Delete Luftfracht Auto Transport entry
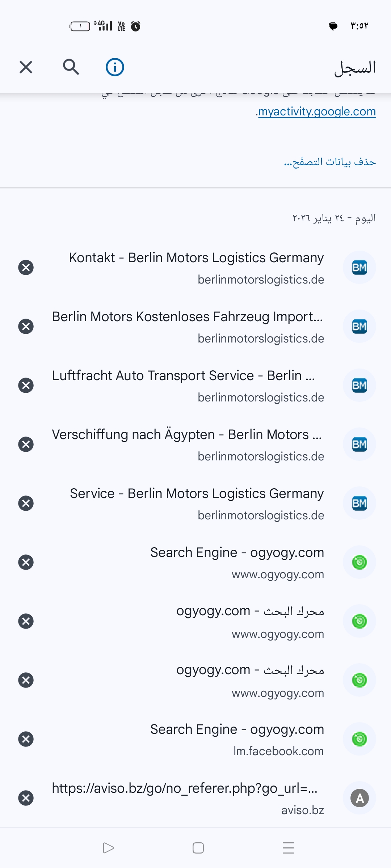Viewport: 391px width, 868px height. (x=26, y=386)
